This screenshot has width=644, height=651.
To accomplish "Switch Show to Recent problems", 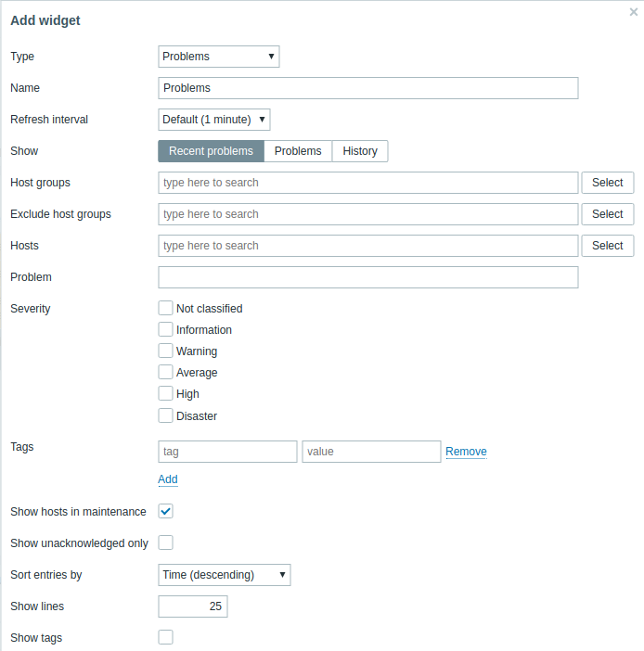I will pyautogui.click(x=211, y=151).
